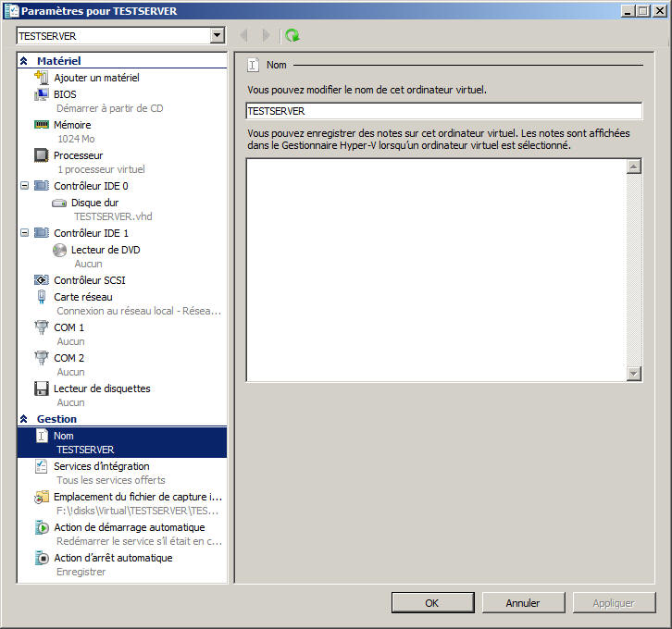Select the COM 2 label
Image resolution: width=672 pixels, height=629 pixels.
(68, 358)
